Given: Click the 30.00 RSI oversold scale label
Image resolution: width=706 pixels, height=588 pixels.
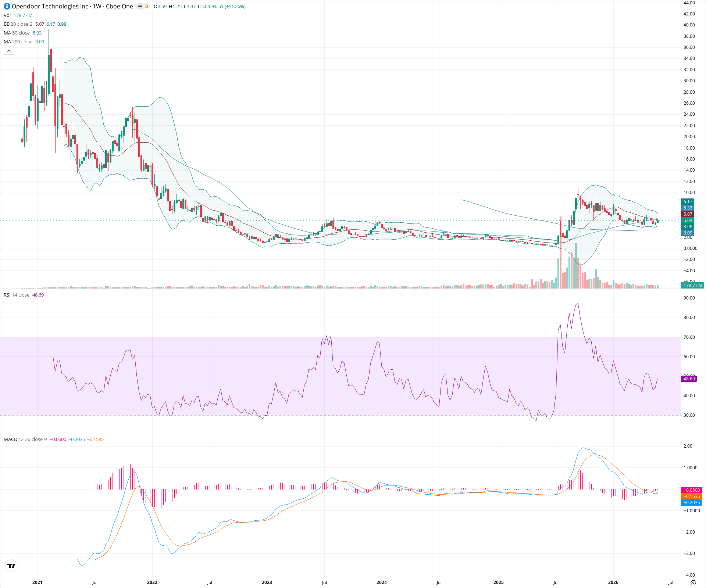Looking at the screenshot, I should [x=689, y=415].
